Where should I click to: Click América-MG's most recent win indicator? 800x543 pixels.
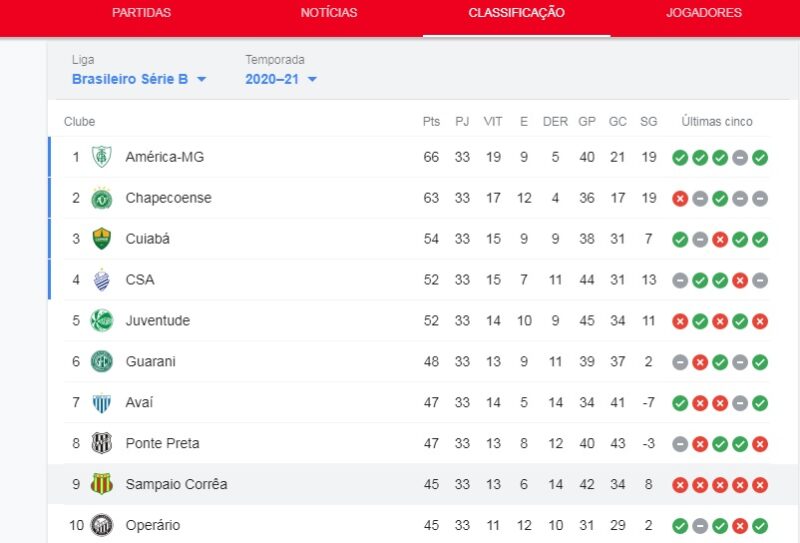pos(760,158)
